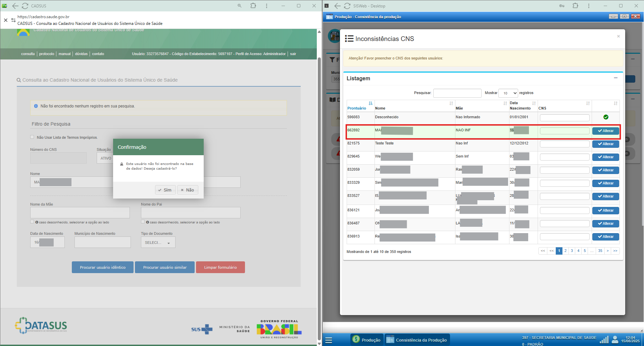Image resolution: width=644 pixels, height=346 pixels.
Task: Click Alterar for prontuário 821575
Action: tap(605, 144)
